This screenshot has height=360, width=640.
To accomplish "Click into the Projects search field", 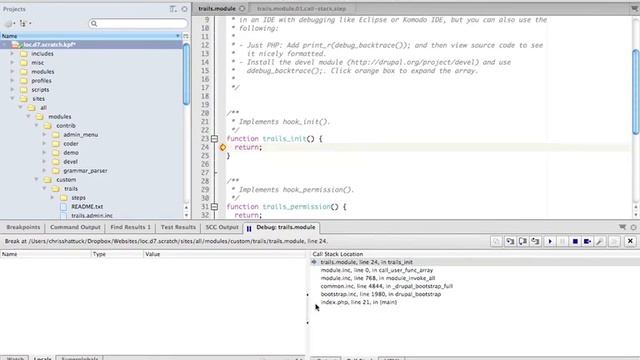I will pyautogui.click(x=138, y=24).
